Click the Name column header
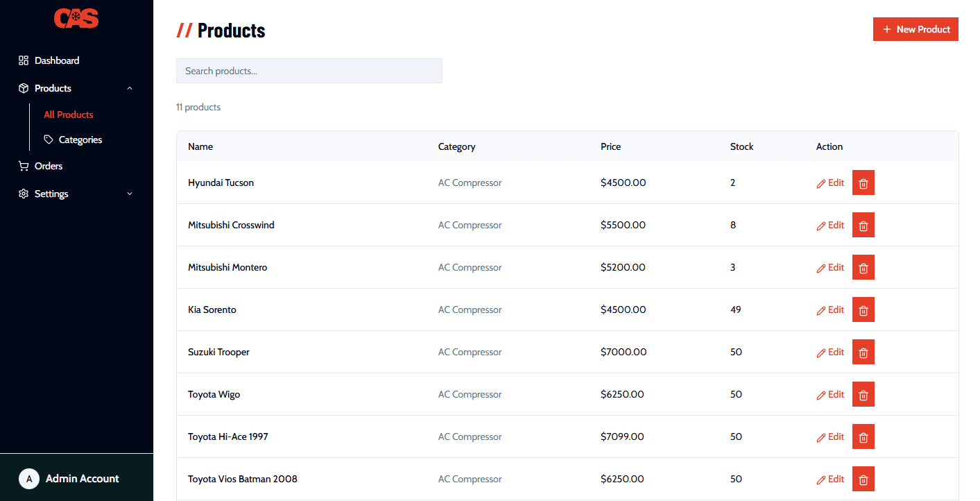 200,146
